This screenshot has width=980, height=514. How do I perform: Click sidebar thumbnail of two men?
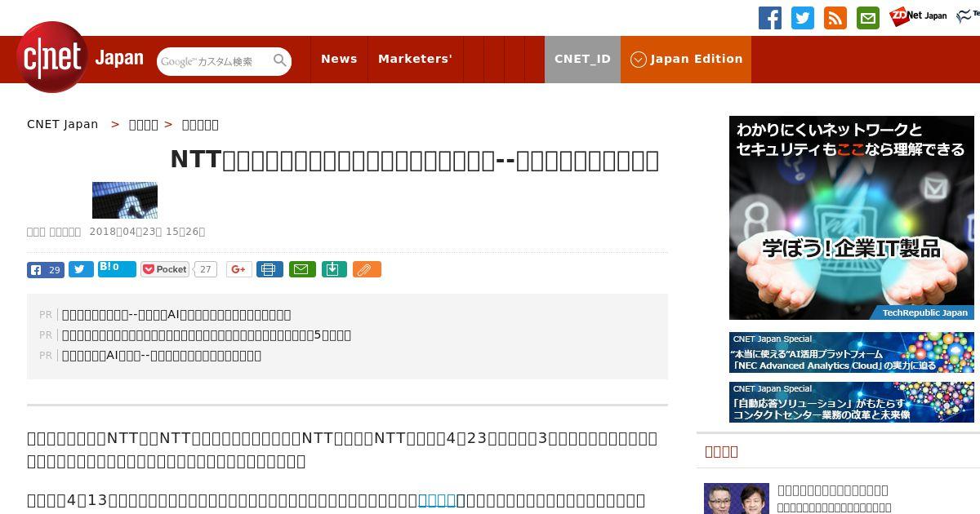click(x=737, y=498)
